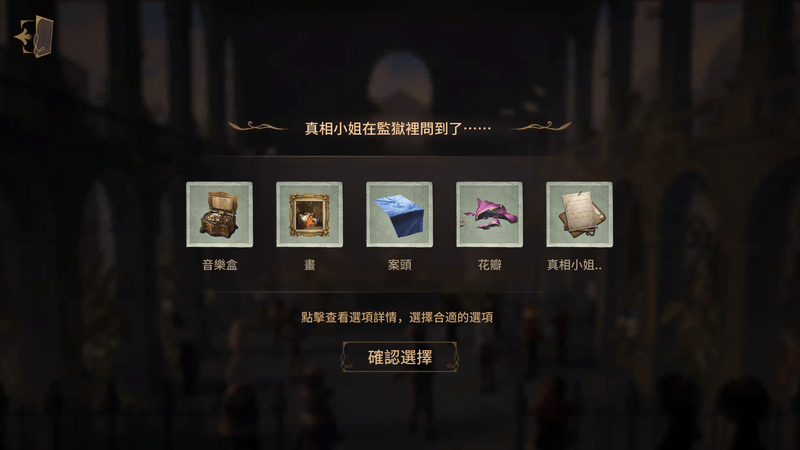This screenshot has width=800, height=450.
Task: Click the 音樂盒 label
Action: [219, 265]
